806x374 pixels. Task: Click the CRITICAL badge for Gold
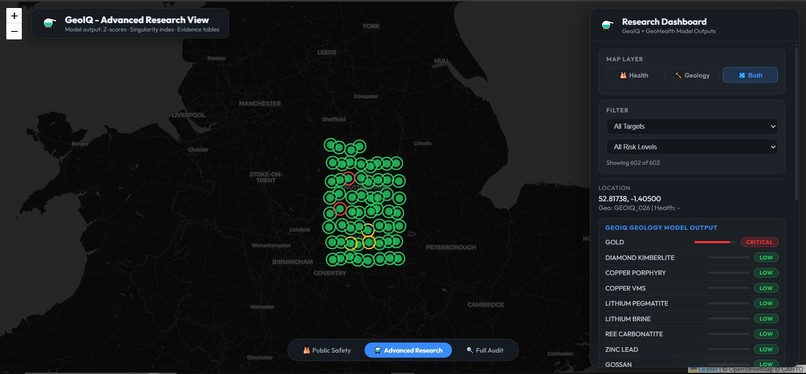[759, 242]
